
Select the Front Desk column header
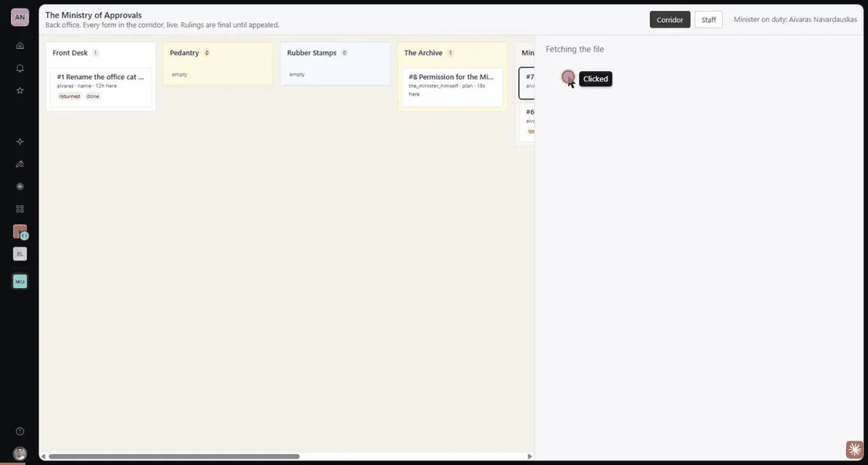coord(70,53)
